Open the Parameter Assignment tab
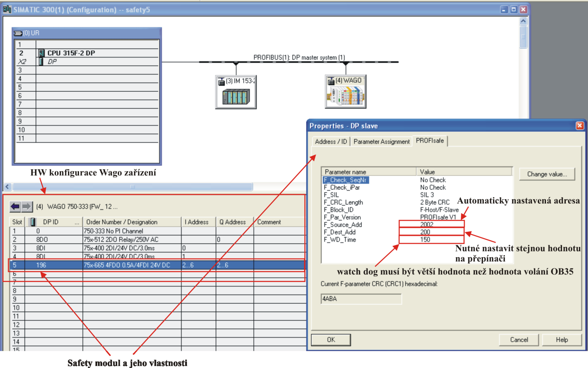 [x=381, y=142]
